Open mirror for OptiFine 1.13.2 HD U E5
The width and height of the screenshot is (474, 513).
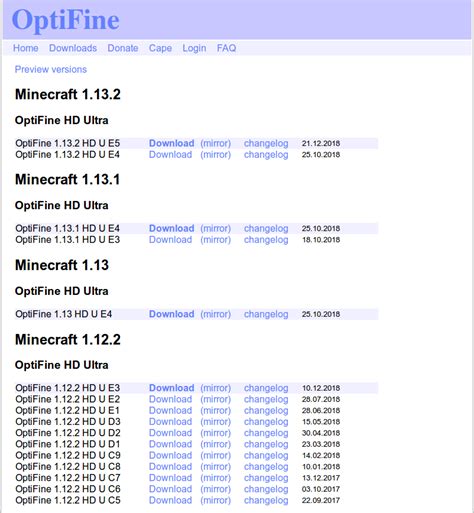[216, 143]
